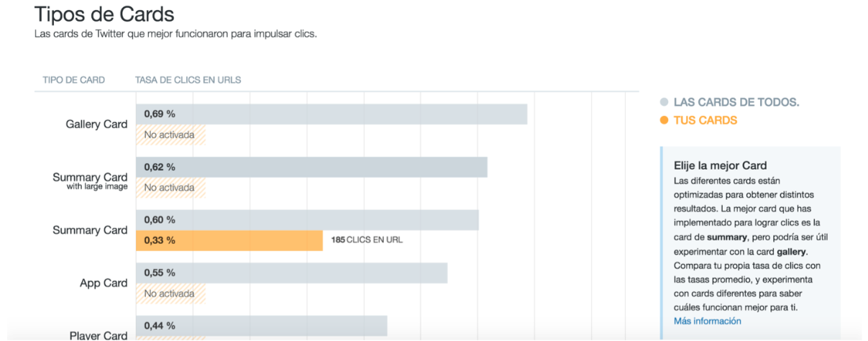Select the 0,60 % gray bar

pyautogui.click(x=307, y=219)
